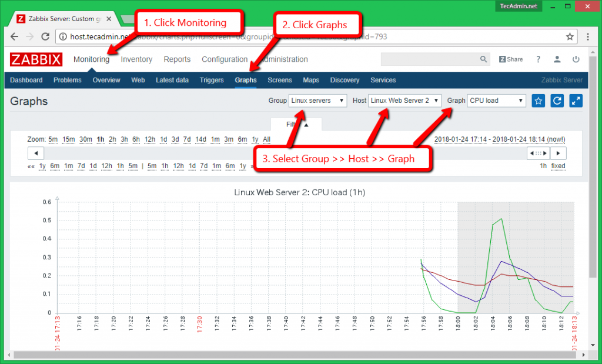
Task: Toggle the fixed time period link
Action: tap(558, 166)
